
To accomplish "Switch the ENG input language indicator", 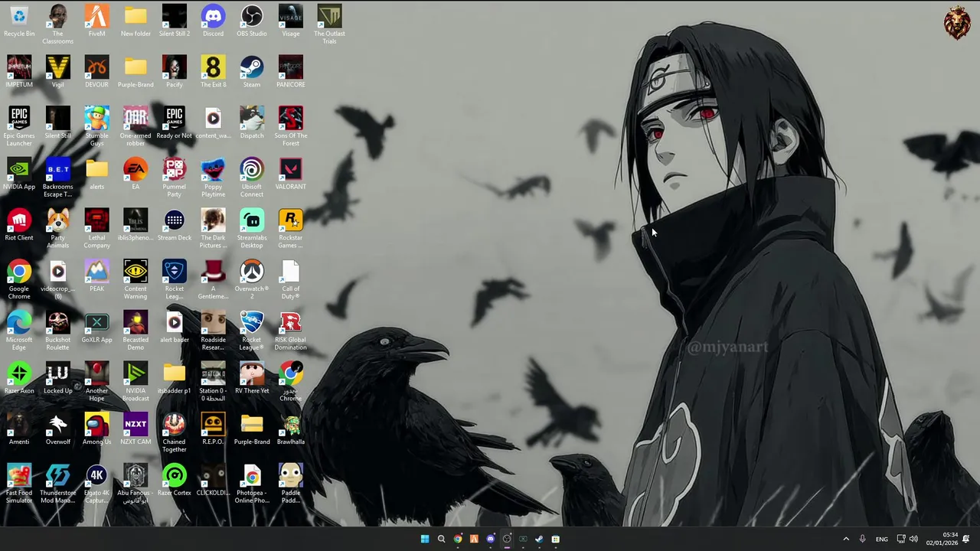I will (882, 539).
